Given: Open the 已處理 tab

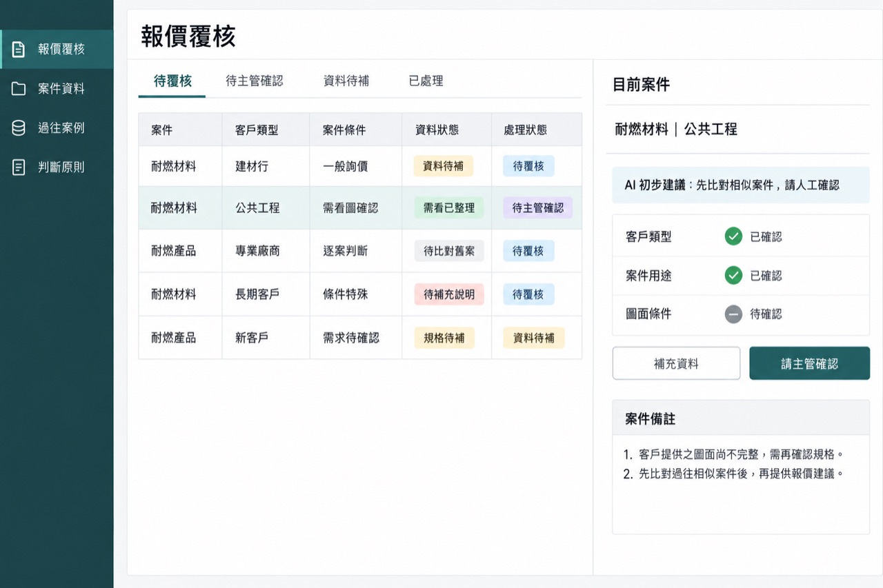Looking at the screenshot, I should 426,81.
